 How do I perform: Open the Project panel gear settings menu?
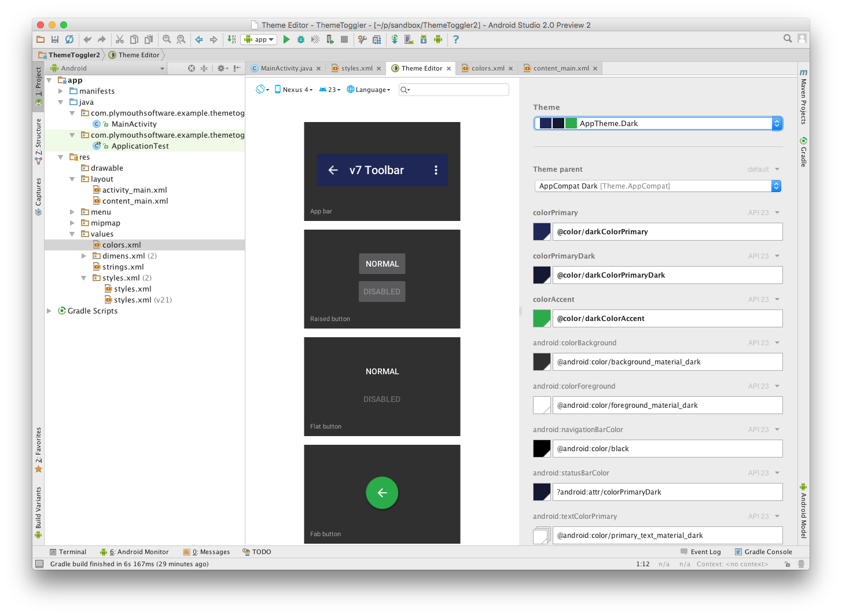(x=222, y=68)
